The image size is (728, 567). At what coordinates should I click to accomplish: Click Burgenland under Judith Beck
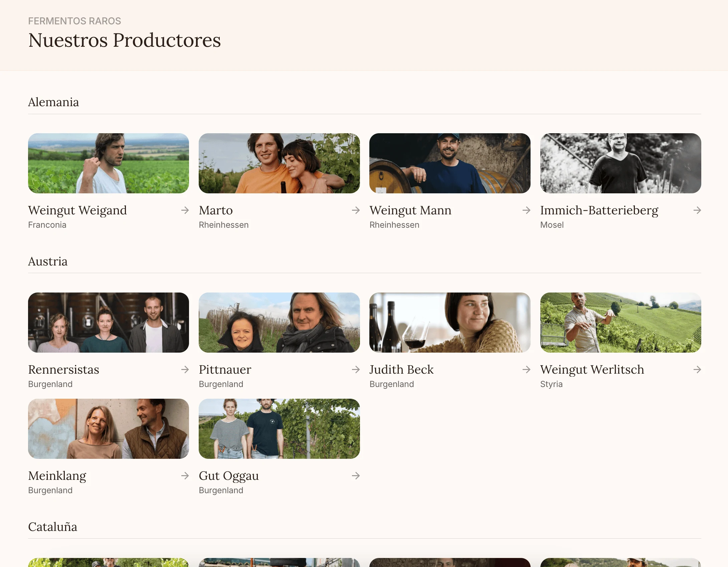[x=391, y=384]
